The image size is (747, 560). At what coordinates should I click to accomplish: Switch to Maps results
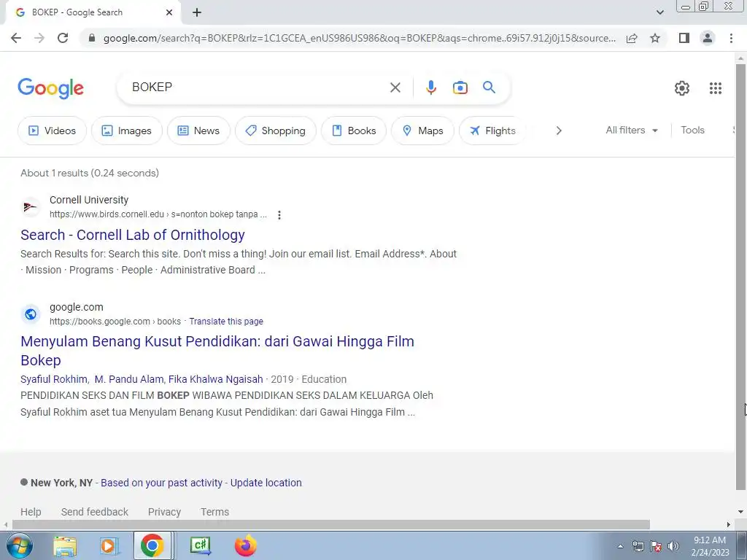click(x=422, y=131)
